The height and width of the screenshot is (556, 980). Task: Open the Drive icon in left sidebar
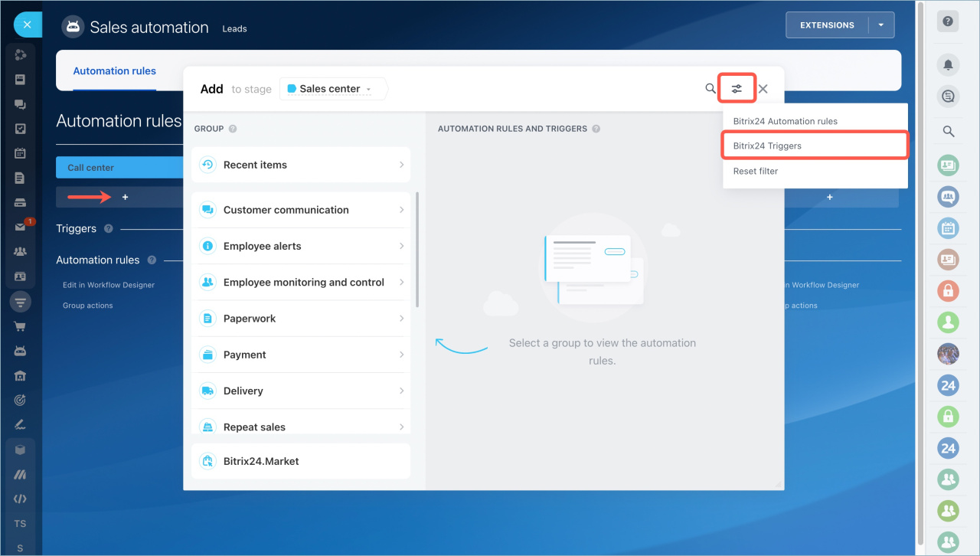(x=21, y=203)
